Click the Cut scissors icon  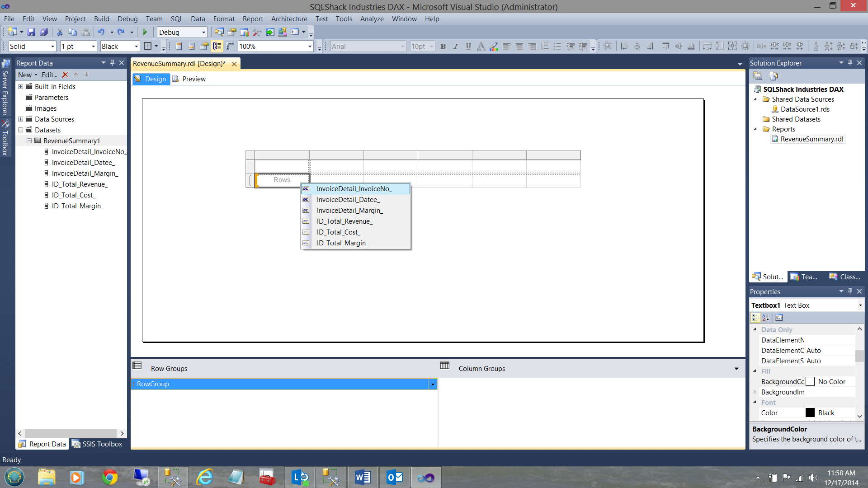(59, 32)
